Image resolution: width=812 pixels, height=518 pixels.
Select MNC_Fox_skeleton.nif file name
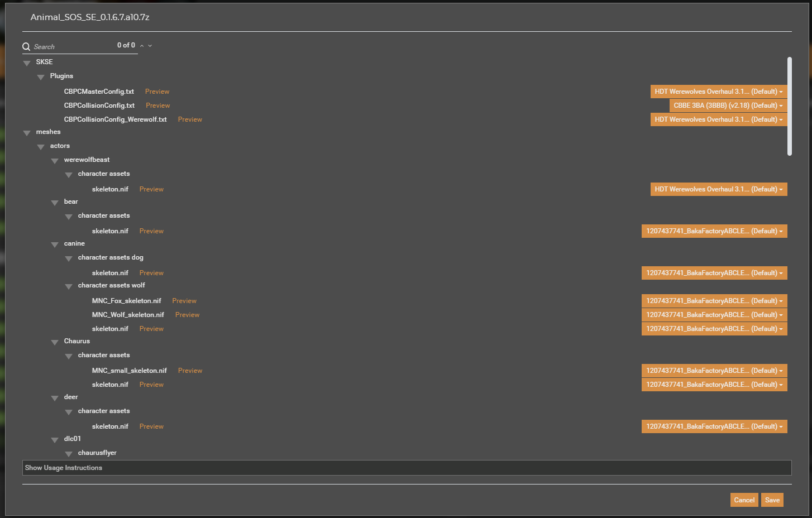click(126, 301)
